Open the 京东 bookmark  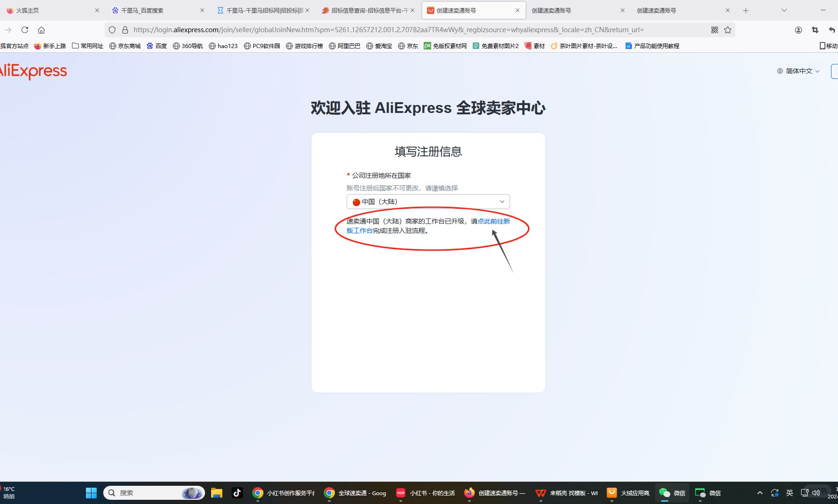[x=408, y=46]
